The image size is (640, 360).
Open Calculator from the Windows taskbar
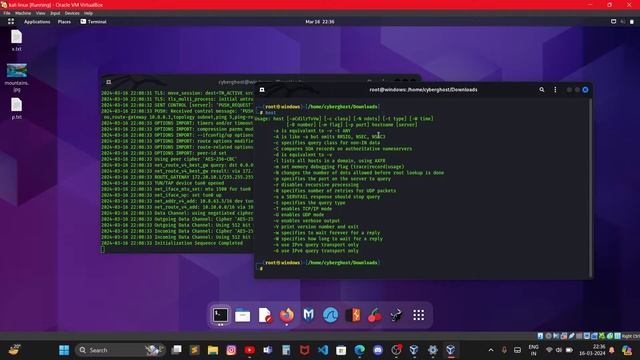[286, 350]
